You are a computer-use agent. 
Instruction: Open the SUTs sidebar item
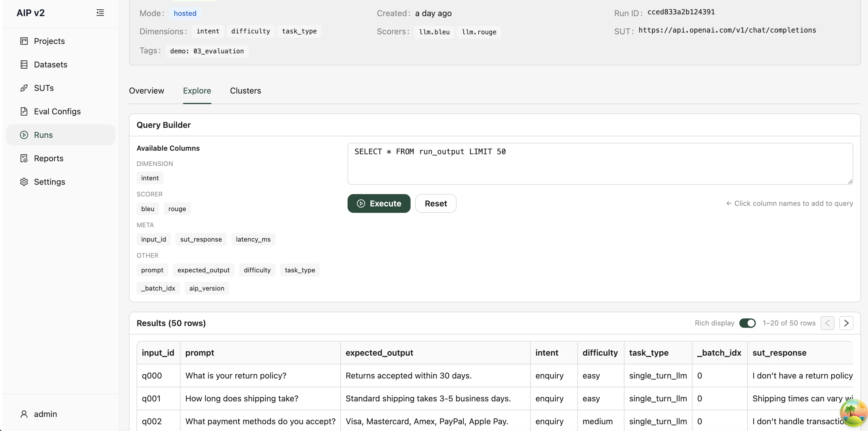coord(61,88)
